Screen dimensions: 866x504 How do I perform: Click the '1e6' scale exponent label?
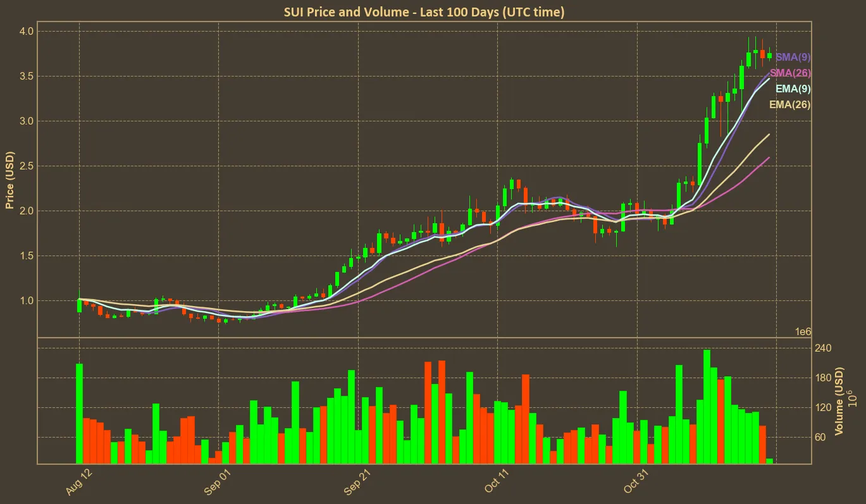pyautogui.click(x=803, y=332)
